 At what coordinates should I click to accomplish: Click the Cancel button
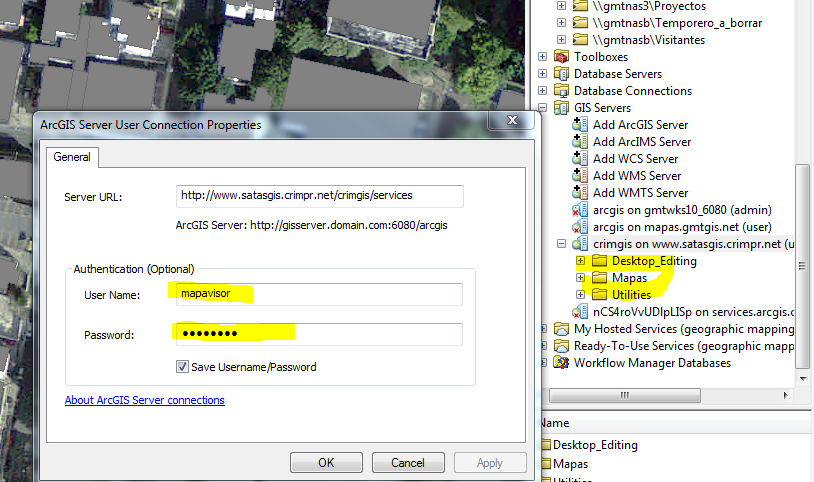click(408, 462)
